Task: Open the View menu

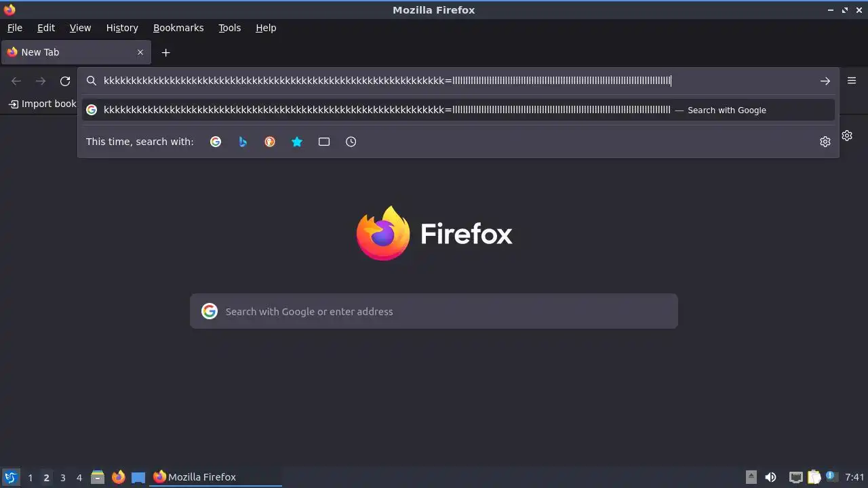Action: 80,28
